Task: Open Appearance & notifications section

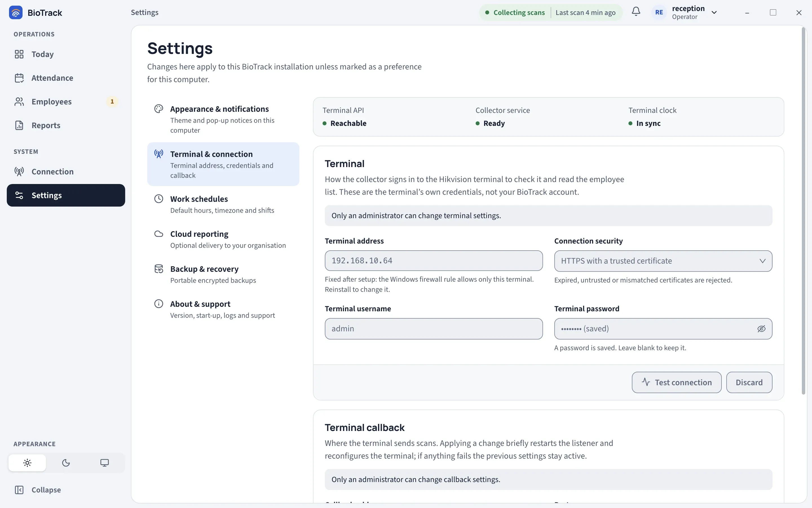Action: (x=223, y=119)
